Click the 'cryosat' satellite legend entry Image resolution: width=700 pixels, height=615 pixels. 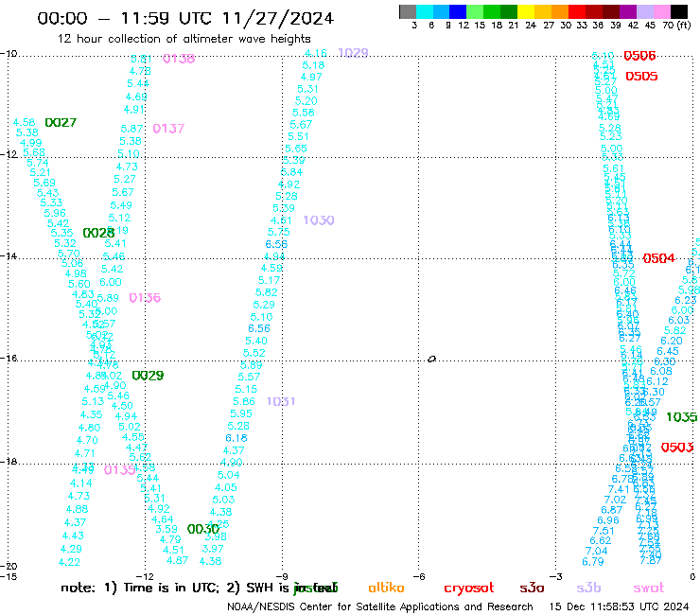[469, 589]
